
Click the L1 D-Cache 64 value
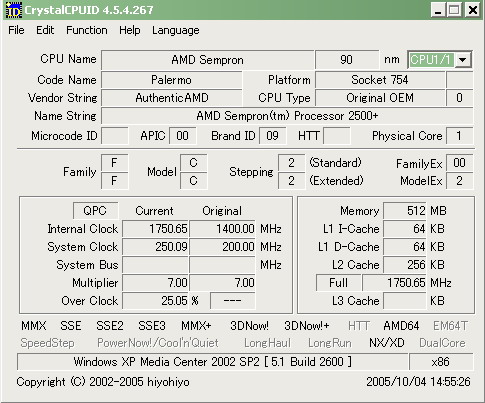coord(405,247)
